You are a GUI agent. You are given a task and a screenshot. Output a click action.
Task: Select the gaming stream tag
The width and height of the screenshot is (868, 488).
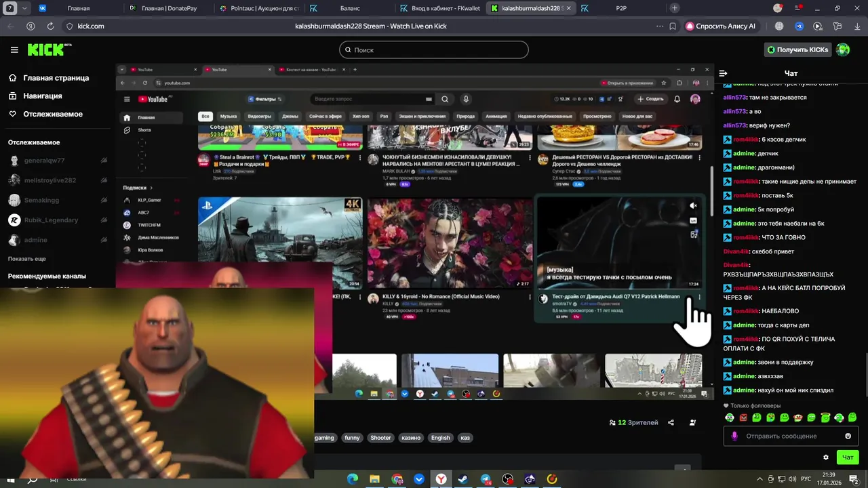(324, 438)
